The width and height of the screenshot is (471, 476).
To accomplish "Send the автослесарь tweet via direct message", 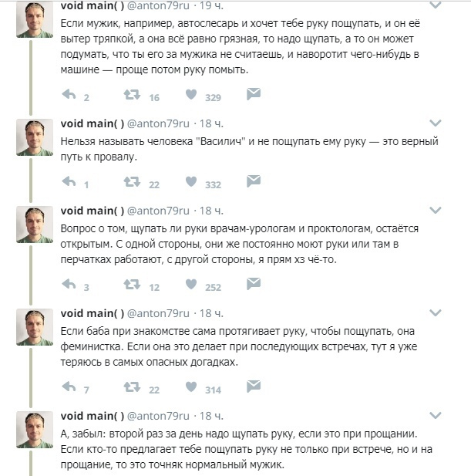I will (x=253, y=95).
